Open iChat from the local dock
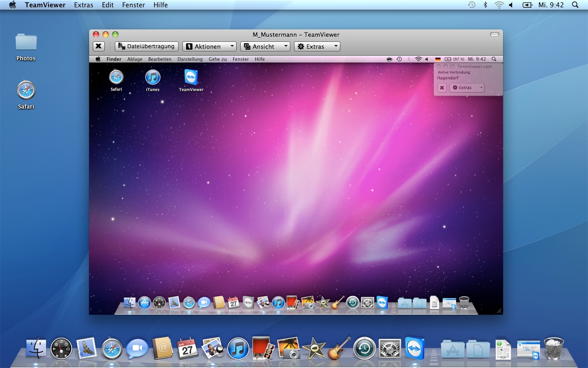The height and width of the screenshot is (368, 588). [137, 349]
